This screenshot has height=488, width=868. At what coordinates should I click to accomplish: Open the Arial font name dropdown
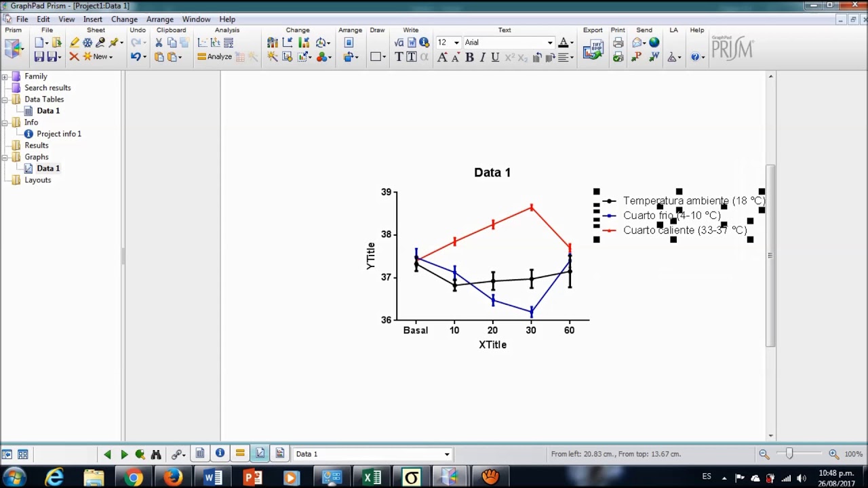pyautogui.click(x=550, y=43)
